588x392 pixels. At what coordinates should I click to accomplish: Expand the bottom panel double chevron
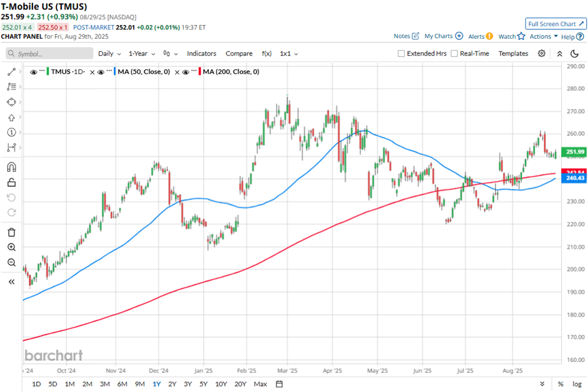[542, 384]
